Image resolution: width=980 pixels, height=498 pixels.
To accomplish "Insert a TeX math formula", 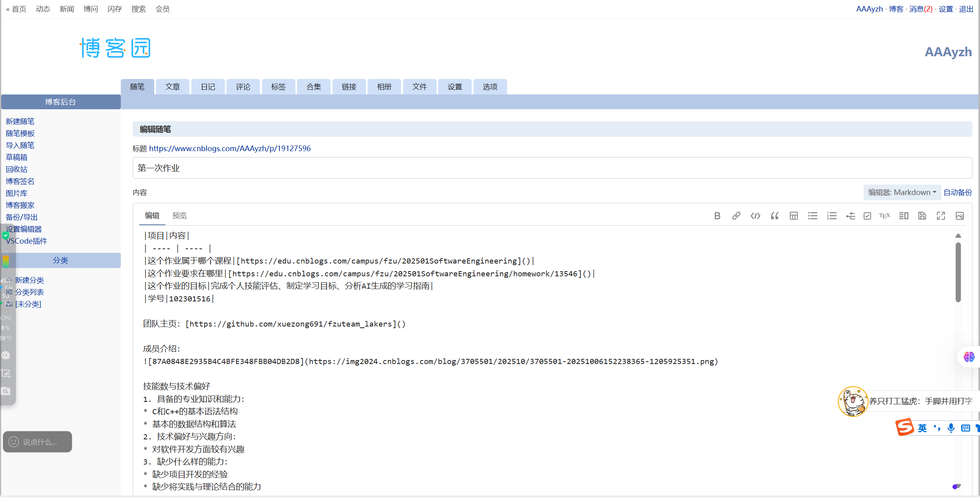I will pos(884,216).
